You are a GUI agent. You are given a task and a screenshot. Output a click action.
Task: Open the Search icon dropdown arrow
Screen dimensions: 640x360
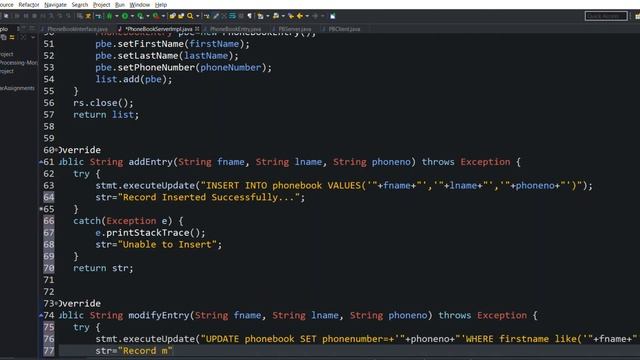tap(198, 16)
